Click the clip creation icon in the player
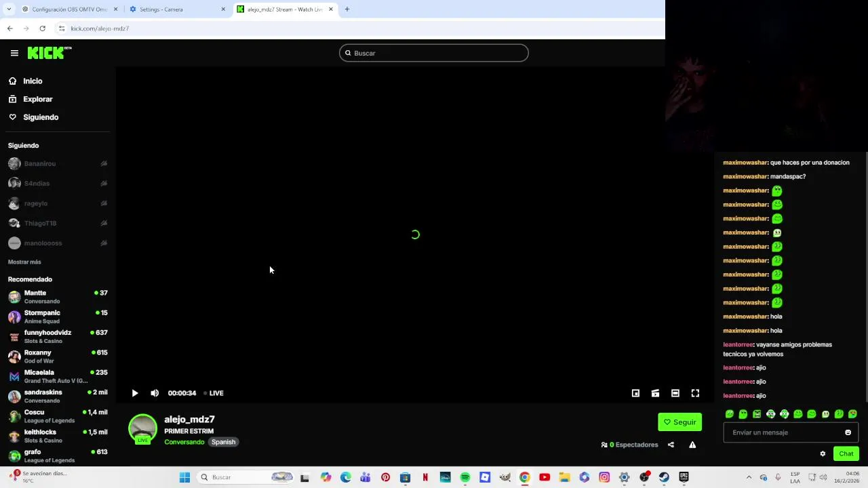The height and width of the screenshot is (488, 868). click(x=655, y=393)
